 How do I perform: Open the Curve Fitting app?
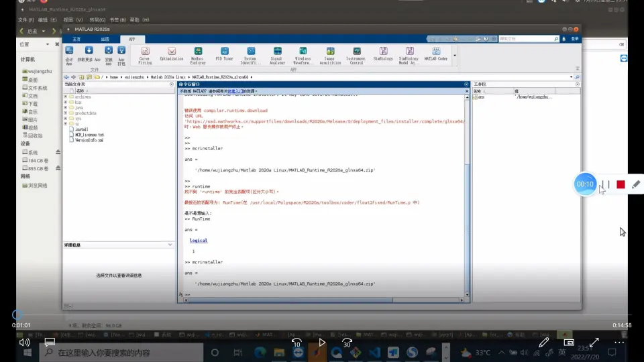(x=145, y=55)
